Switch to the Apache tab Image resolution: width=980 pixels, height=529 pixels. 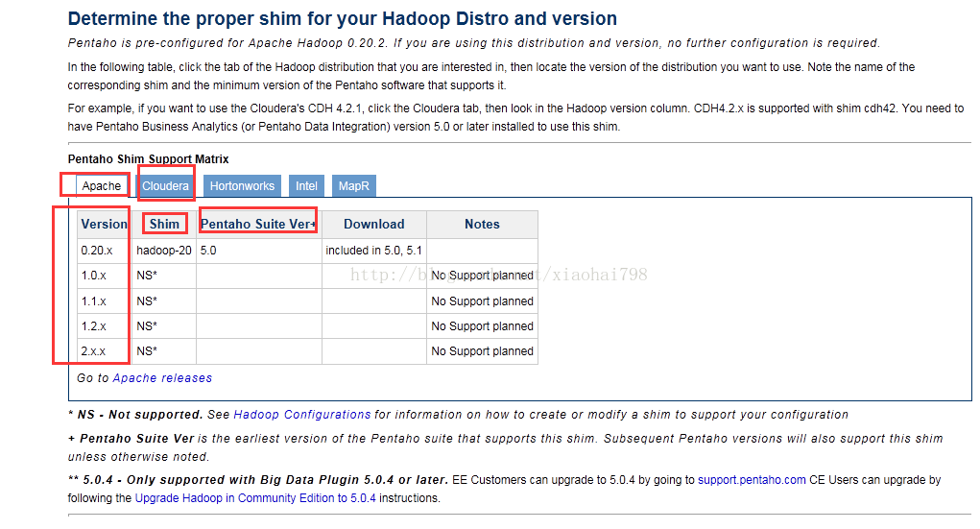(101, 185)
